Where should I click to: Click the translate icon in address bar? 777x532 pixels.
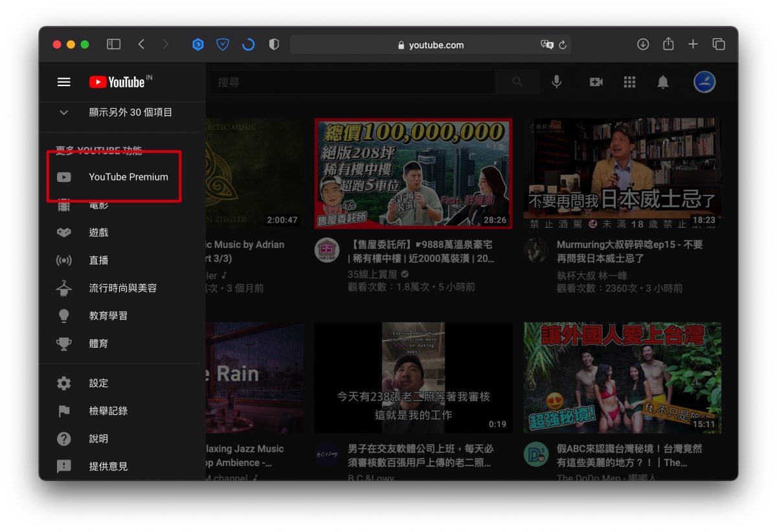pos(547,45)
